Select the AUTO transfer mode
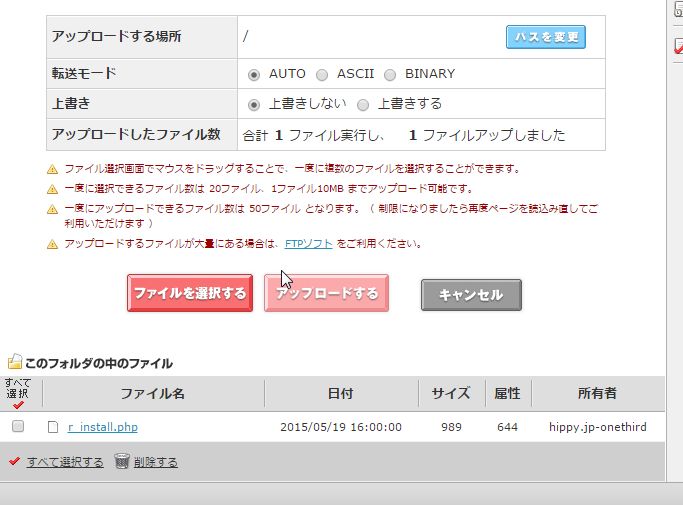Viewport: 683px width, 505px height. pyautogui.click(x=254, y=74)
